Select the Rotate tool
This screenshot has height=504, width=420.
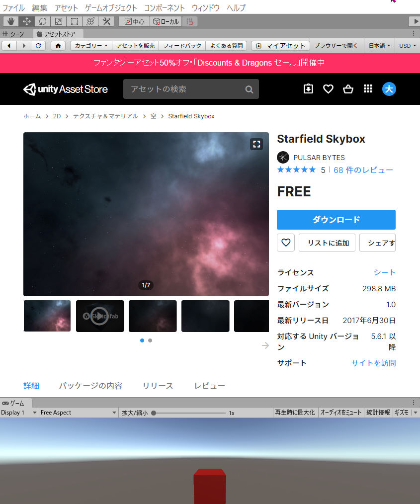[42, 21]
